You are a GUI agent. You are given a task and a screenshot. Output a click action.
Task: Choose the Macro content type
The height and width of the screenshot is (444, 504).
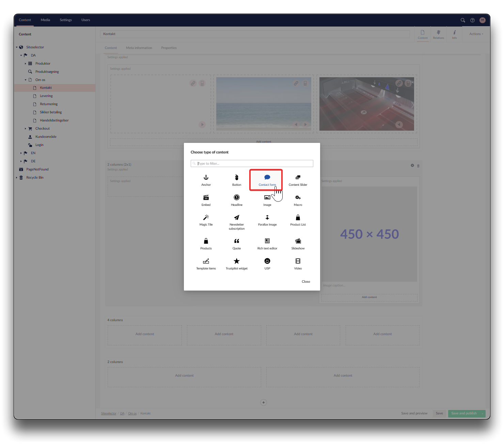[x=298, y=200]
